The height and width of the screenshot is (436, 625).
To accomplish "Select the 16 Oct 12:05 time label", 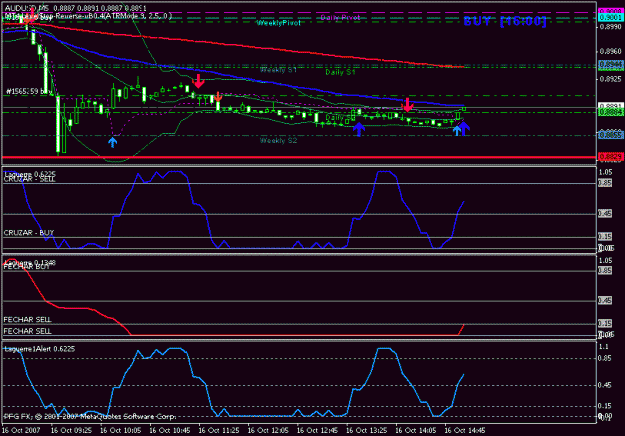I will click(268, 430).
